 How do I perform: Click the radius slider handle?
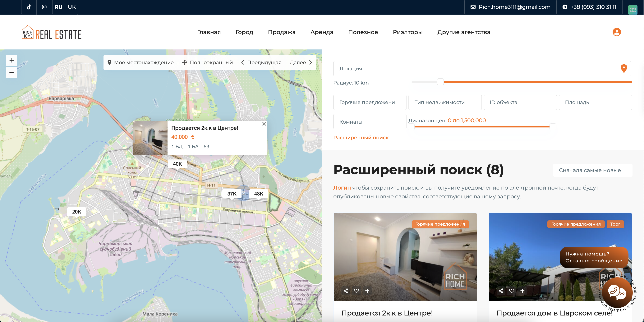click(x=440, y=82)
